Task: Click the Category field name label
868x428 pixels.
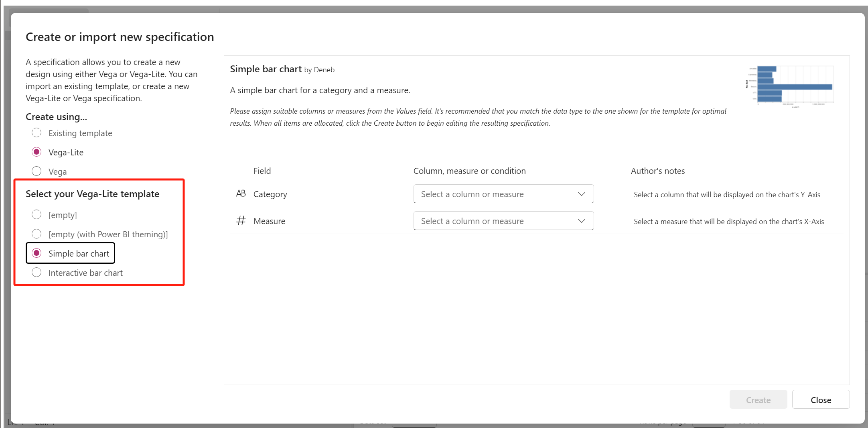Action: point(270,194)
